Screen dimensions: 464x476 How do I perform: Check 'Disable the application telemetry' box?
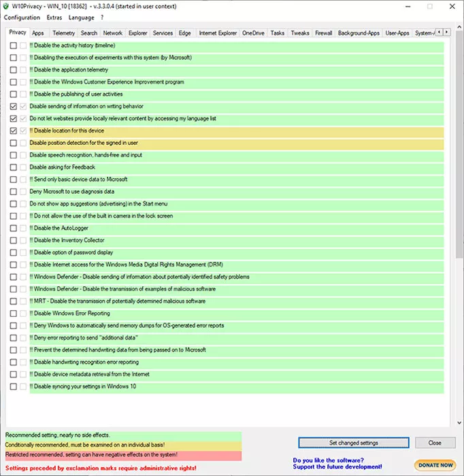[14, 70]
